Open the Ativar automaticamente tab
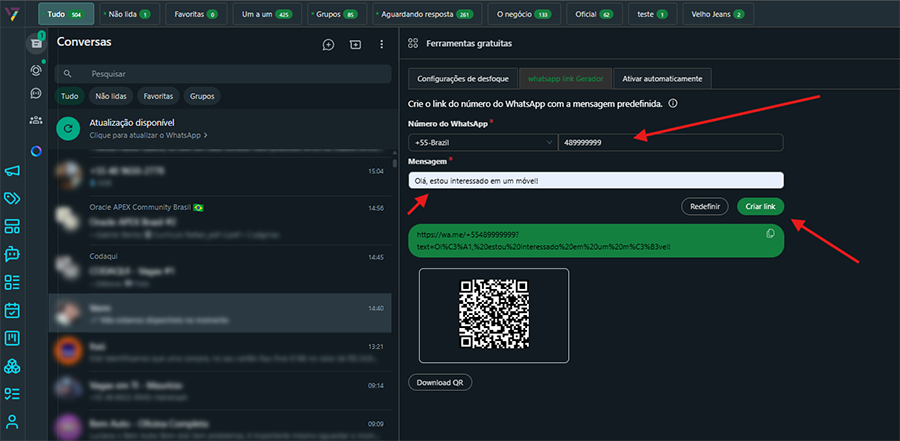900x441 pixels. click(x=662, y=78)
